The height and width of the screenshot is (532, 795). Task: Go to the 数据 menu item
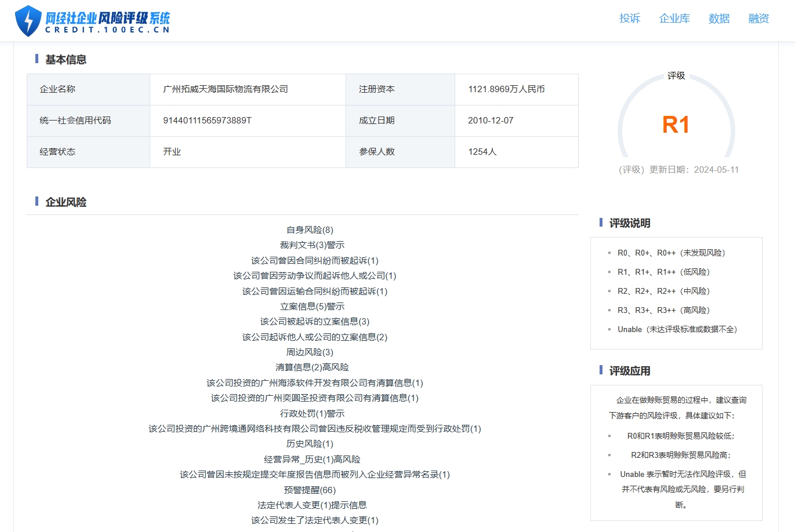[x=719, y=19]
